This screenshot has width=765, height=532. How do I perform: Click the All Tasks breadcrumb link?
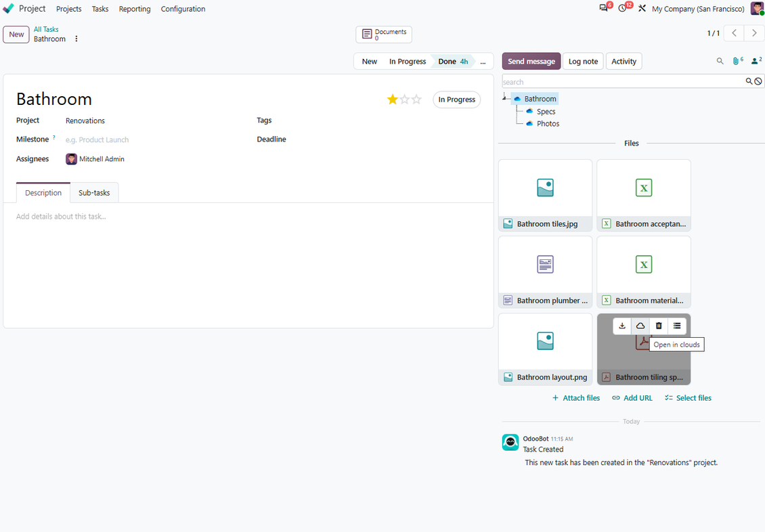[x=46, y=29]
